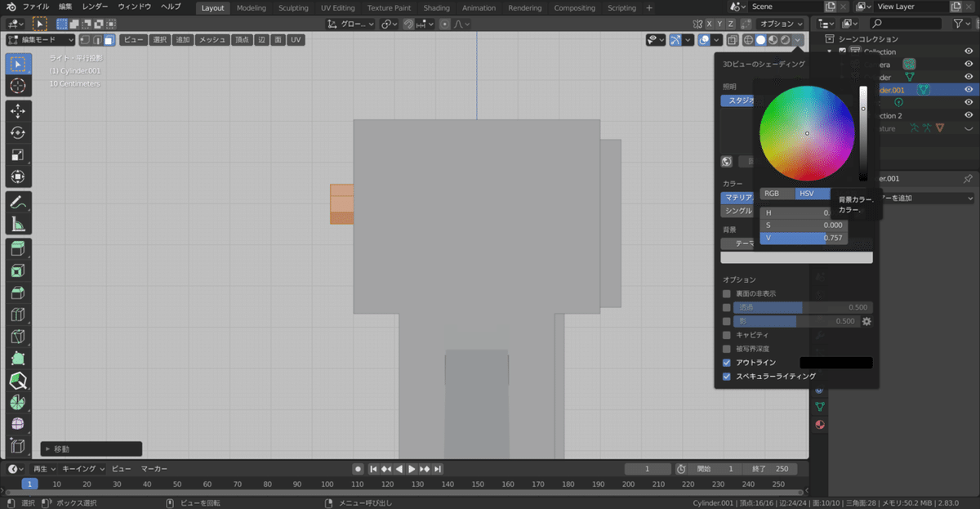This screenshot has height=509, width=980.
Task: Open the メッシュ menu
Action: (x=212, y=40)
